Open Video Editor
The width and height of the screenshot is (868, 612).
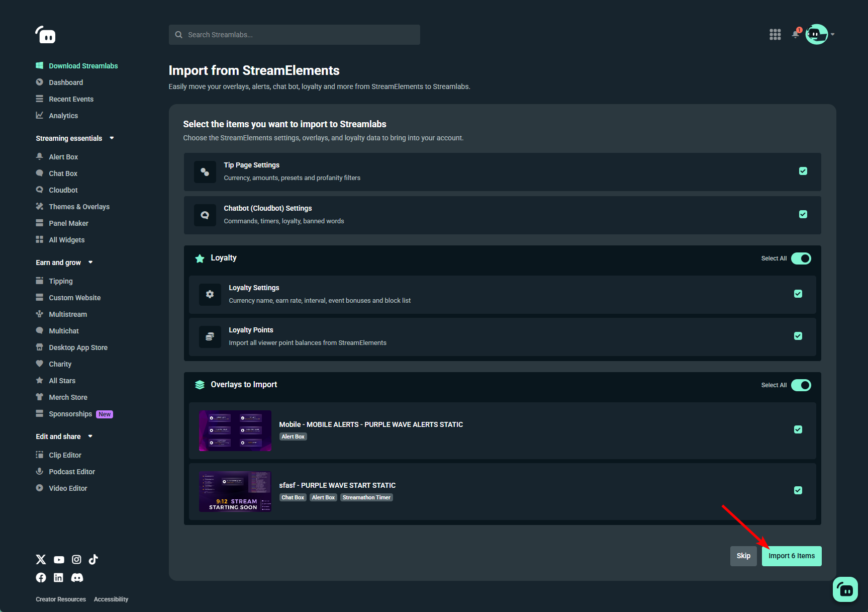click(x=62, y=488)
